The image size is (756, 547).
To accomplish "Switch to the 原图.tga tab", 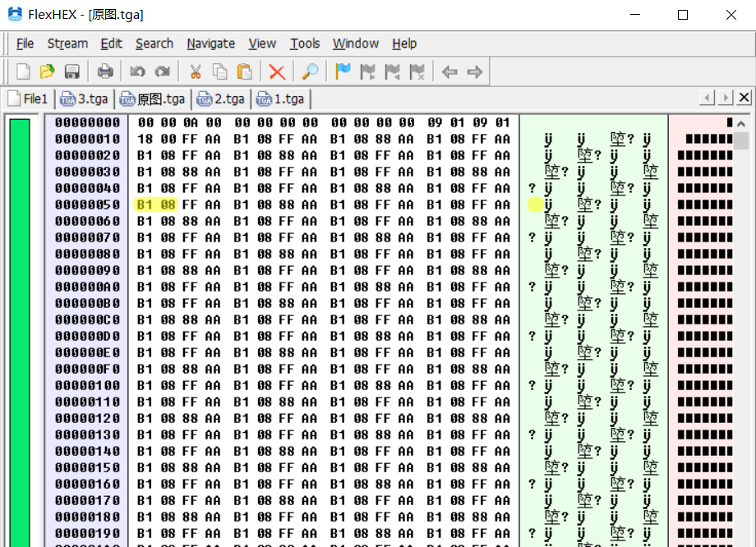I will 153,99.
